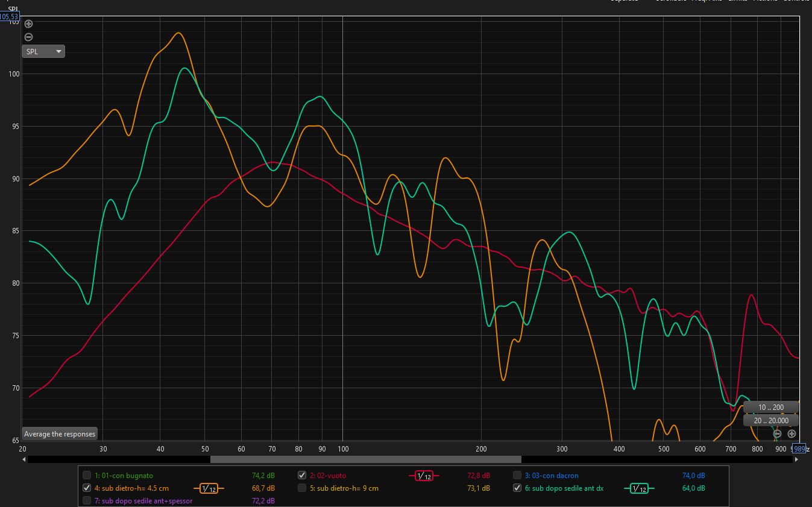Click the right arrow of the horizontal scrollbar

click(x=796, y=459)
